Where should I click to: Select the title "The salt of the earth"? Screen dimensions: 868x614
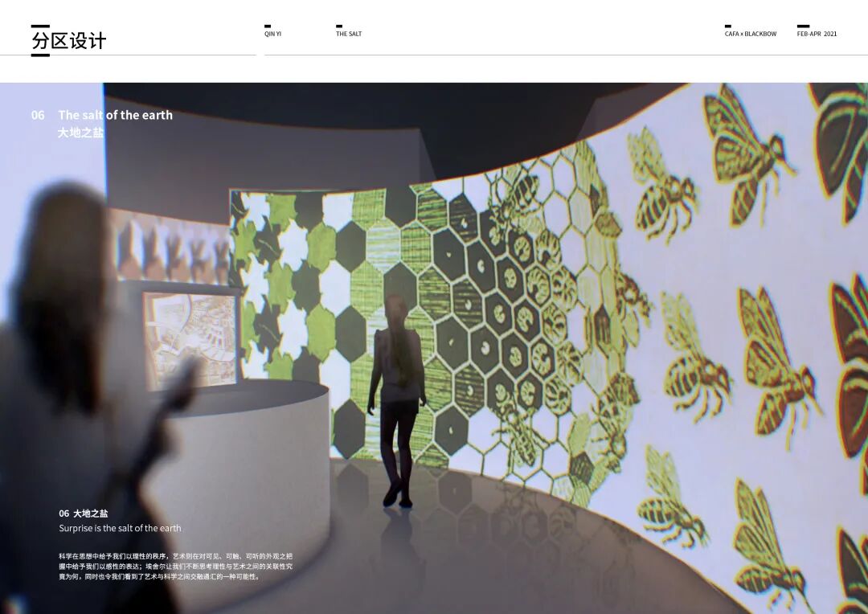pyautogui.click(x=115, y=115)
